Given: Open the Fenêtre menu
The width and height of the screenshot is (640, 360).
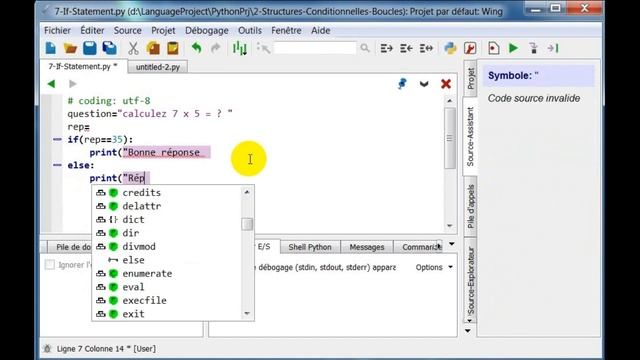Looking at the screenshot, I should click(x=286, y=30).
